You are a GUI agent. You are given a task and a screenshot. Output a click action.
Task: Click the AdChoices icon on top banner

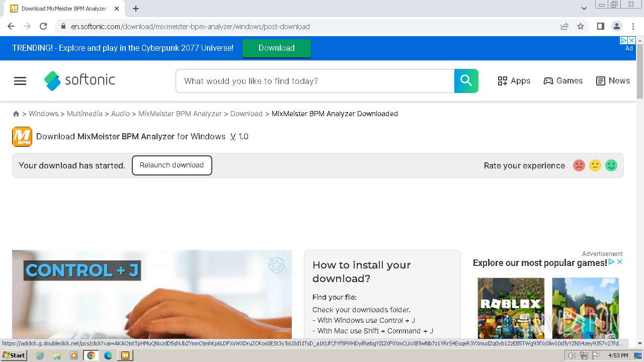pos(623,40)
